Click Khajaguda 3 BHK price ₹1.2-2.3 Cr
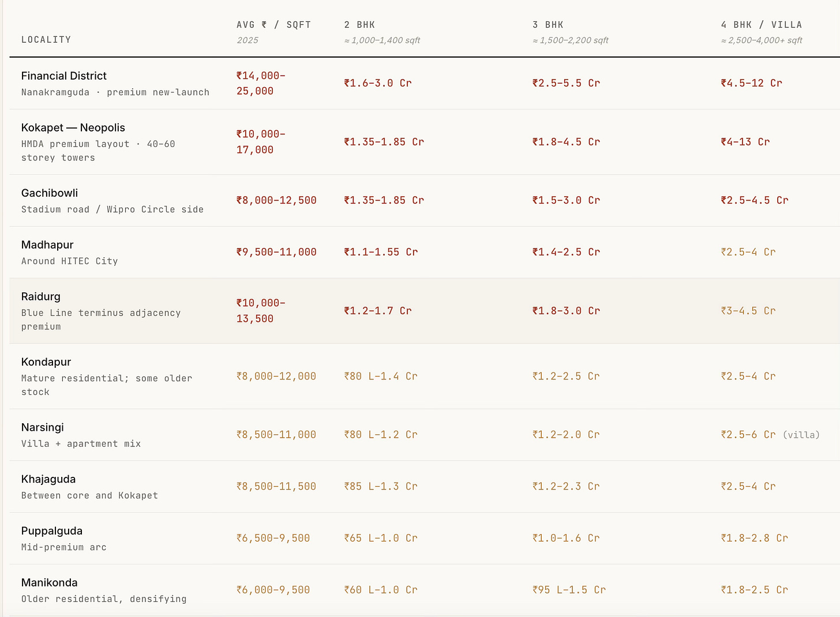Image resolution: width=840 pixels, height=617 pixels. tap(567, 487)
